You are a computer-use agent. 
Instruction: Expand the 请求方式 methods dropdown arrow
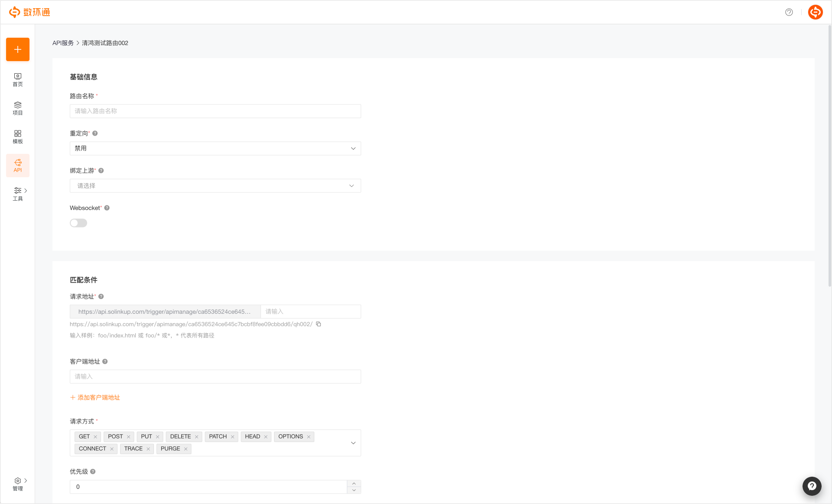(353, 443)
